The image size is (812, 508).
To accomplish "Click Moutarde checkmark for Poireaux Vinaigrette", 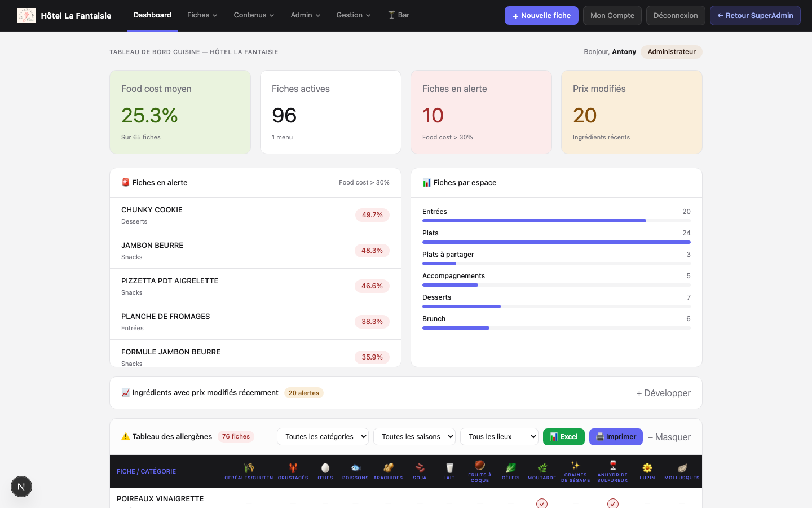I will coord(542,503).
